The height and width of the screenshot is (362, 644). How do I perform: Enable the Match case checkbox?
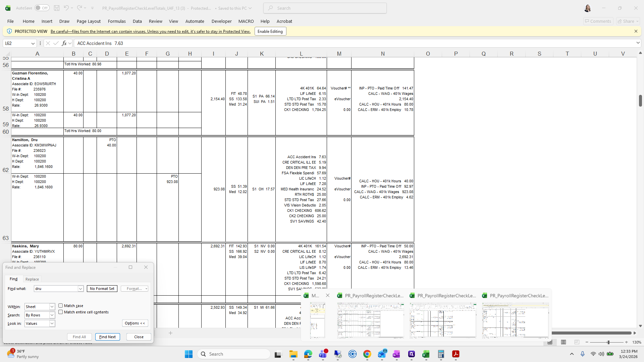pos(61,306)
